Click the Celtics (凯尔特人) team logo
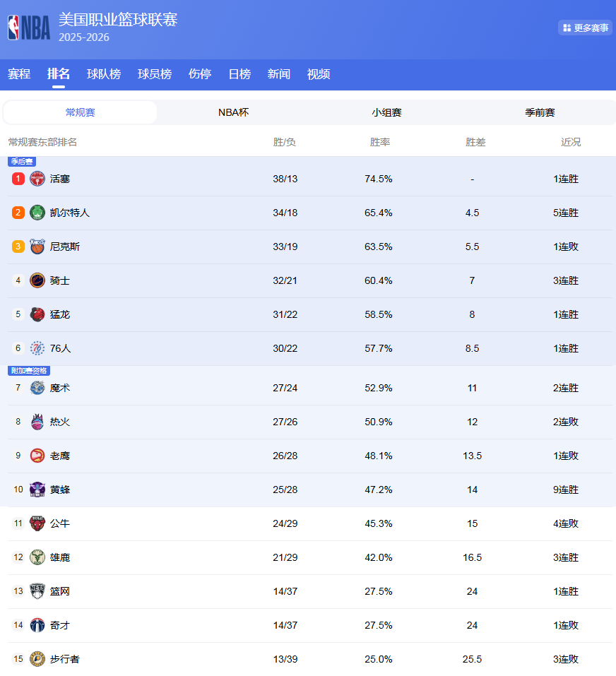The height and width of the screenshot is (676, 616). 37,213
